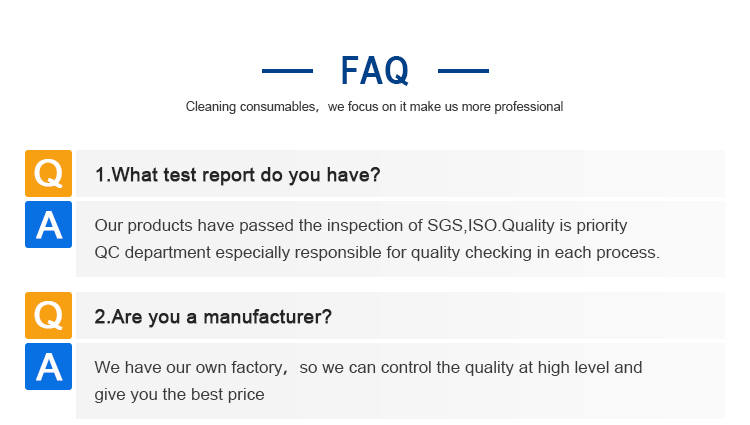Click the "Our products have passed the inspection" line
The image size is (750, 425).
pos(361,225)
